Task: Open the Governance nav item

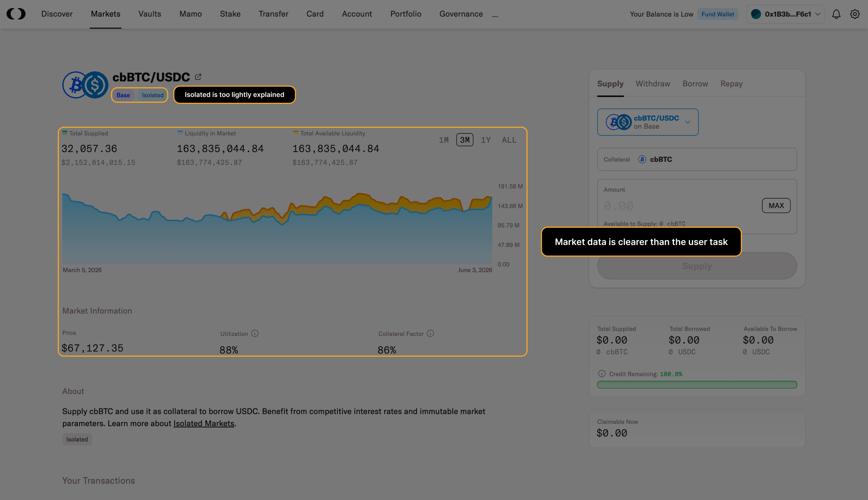Action: 461,14
